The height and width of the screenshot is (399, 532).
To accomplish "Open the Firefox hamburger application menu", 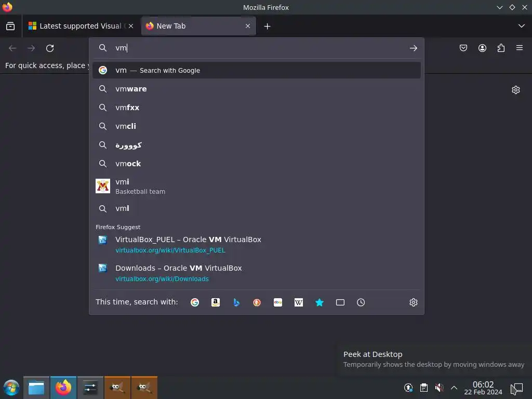I will click(520, 48).
